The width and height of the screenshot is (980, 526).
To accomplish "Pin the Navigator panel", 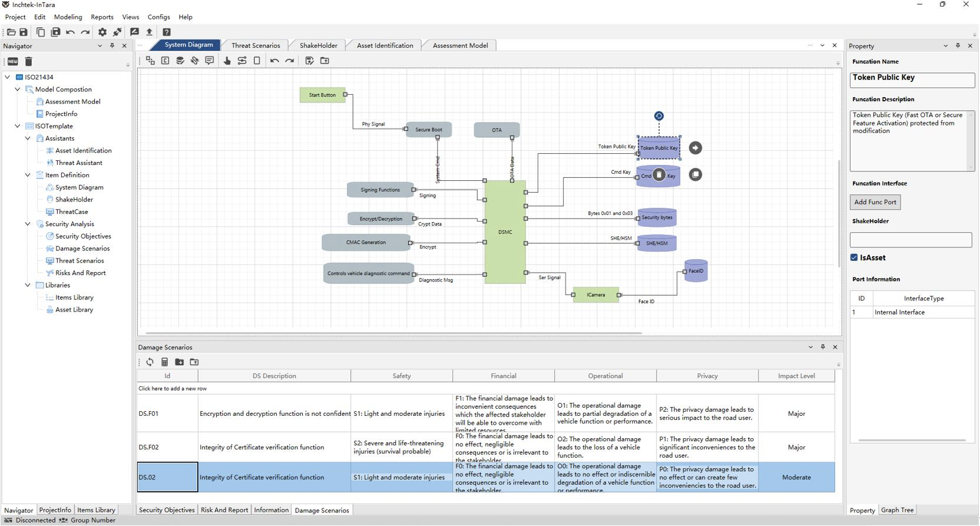I will click(112, 45).
